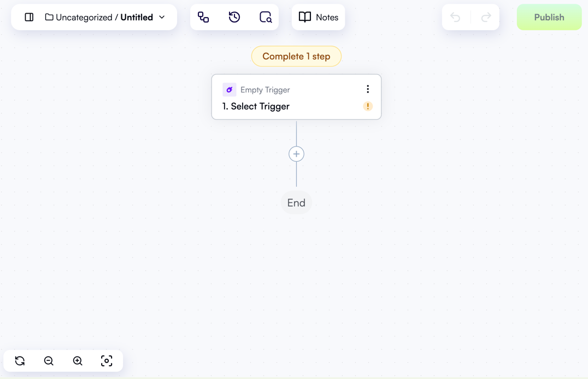Click the fit-to-view focus icon

(x=107, y=360)
